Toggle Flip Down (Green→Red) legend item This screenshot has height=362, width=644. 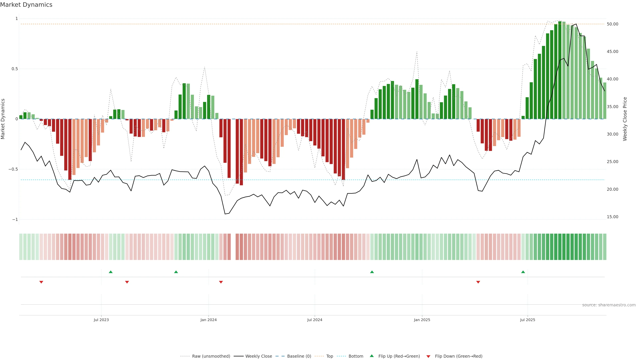[x=459, y=356]
